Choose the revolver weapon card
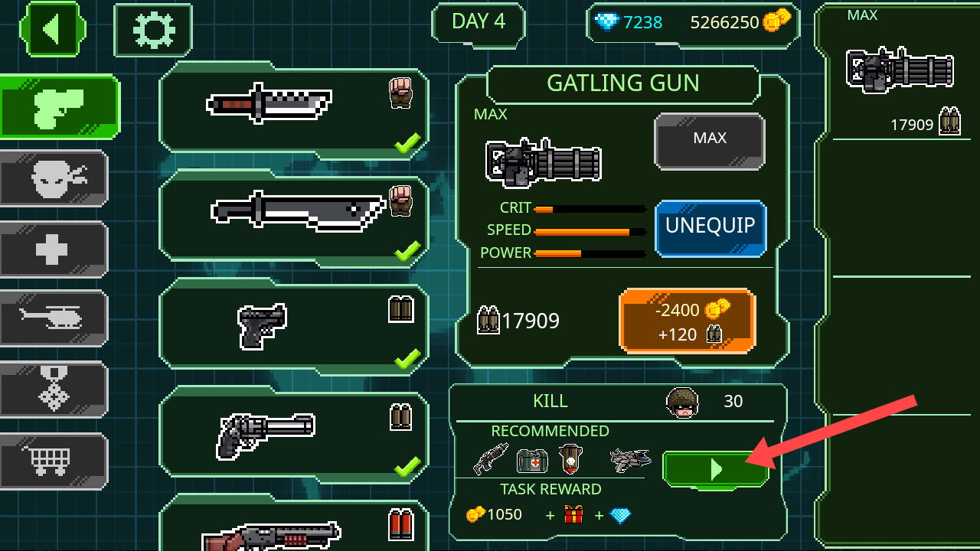 tap(294, 434)
